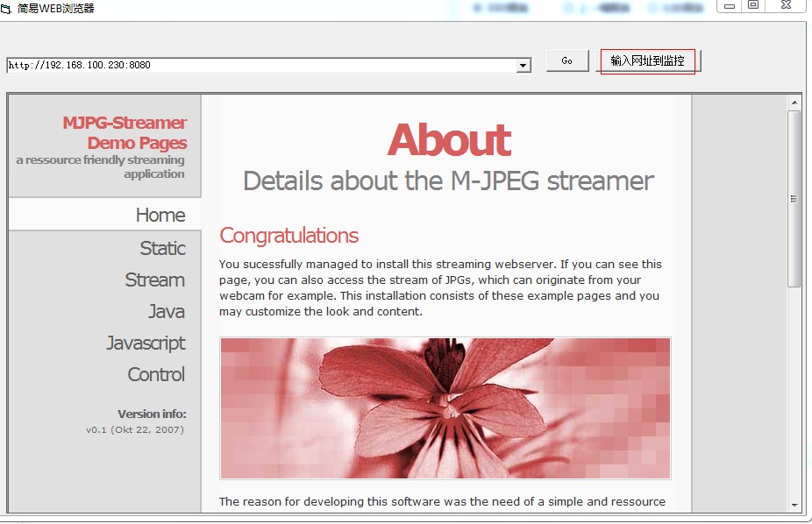The width and height of the screenshot is (812, 524).
Task: Open the Stream page from the sidebar
Action: coord(154,280)
